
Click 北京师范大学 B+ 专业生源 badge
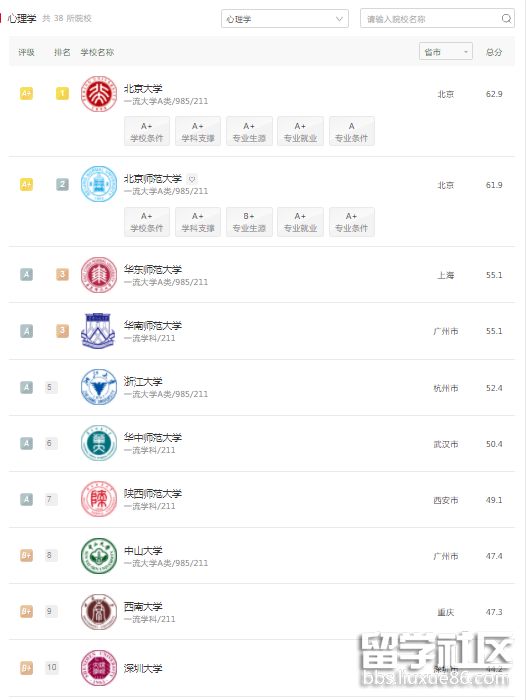[249, 222]
